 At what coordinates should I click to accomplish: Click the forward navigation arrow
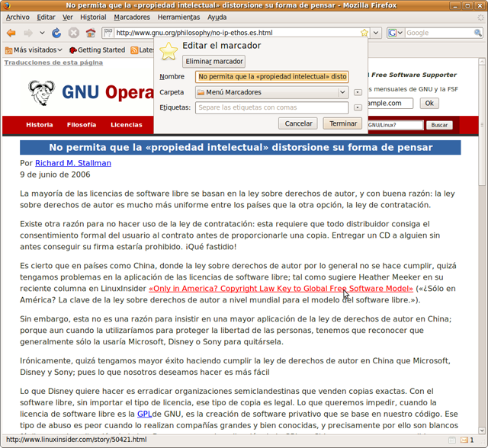(x=28, y=33)
